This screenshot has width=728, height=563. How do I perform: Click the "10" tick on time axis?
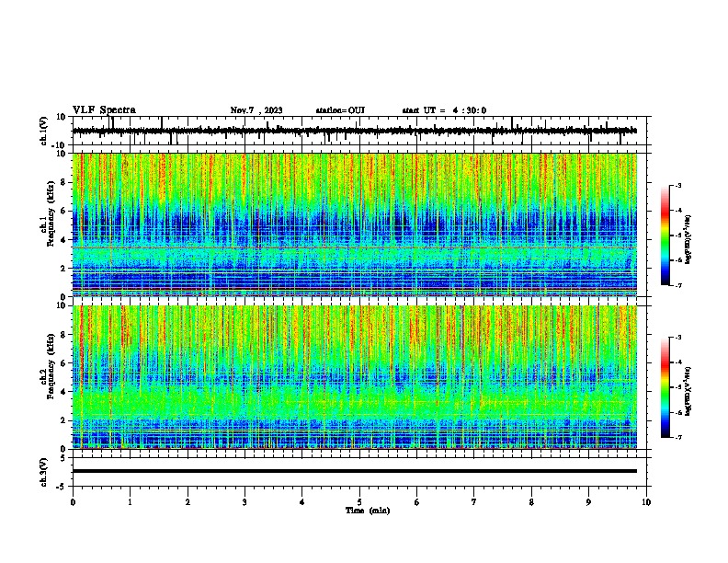coord(646,502)
